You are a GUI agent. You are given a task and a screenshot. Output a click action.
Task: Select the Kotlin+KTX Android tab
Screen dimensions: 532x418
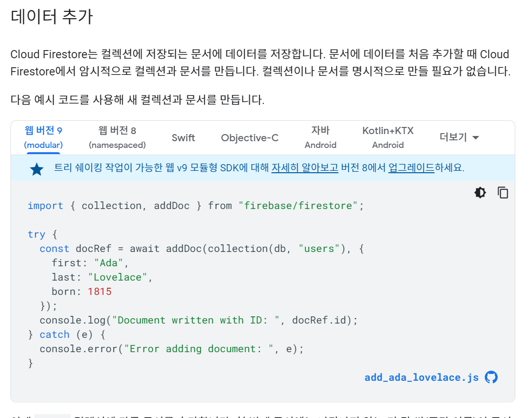pos(388,137)
